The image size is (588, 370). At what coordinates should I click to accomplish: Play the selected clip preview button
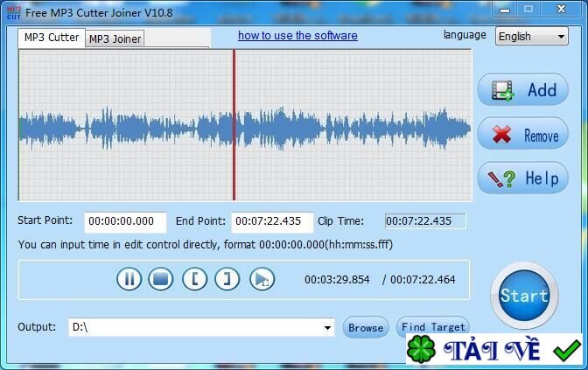click(x=262, y=279)
